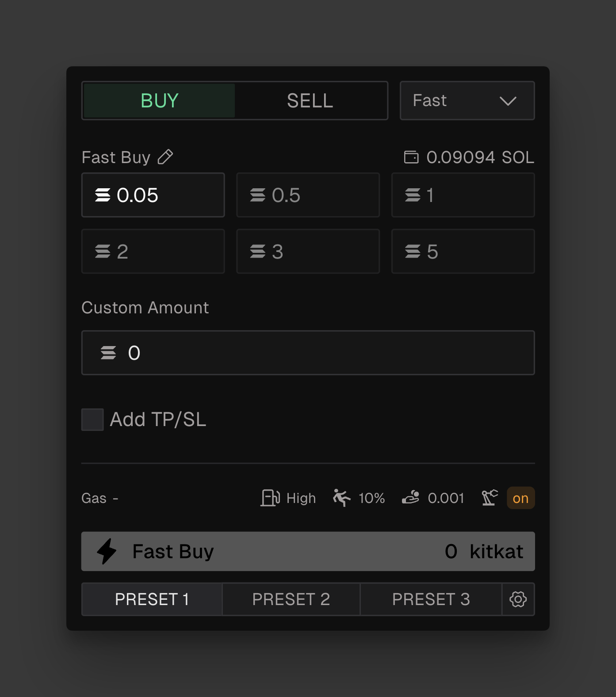Viewport: 616px width, 697px height.
Task: Click the wallet balance icon
Action: (x=411, y=157)
